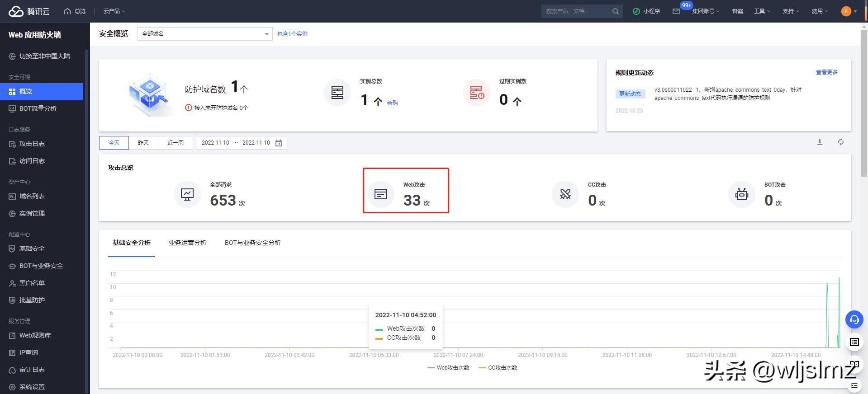Select the 昨天 time range

pos(143,143)
